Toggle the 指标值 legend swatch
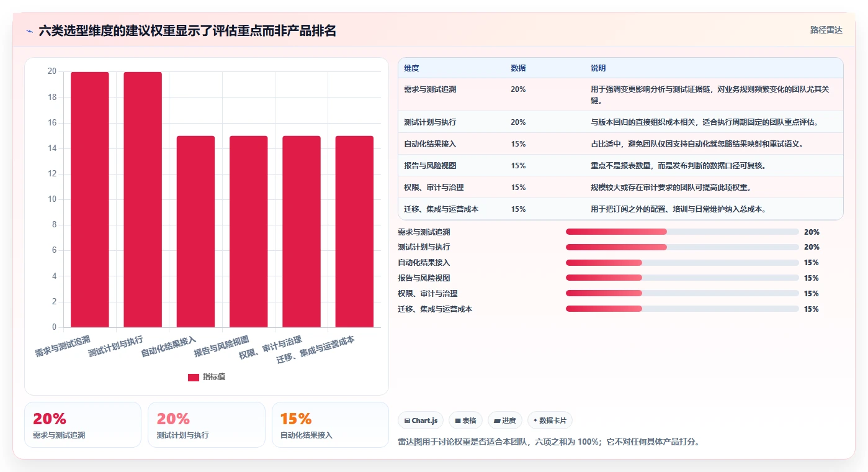The width and height of the screenshot is (868, 472). pyautogui.click(x=194, y=377)
